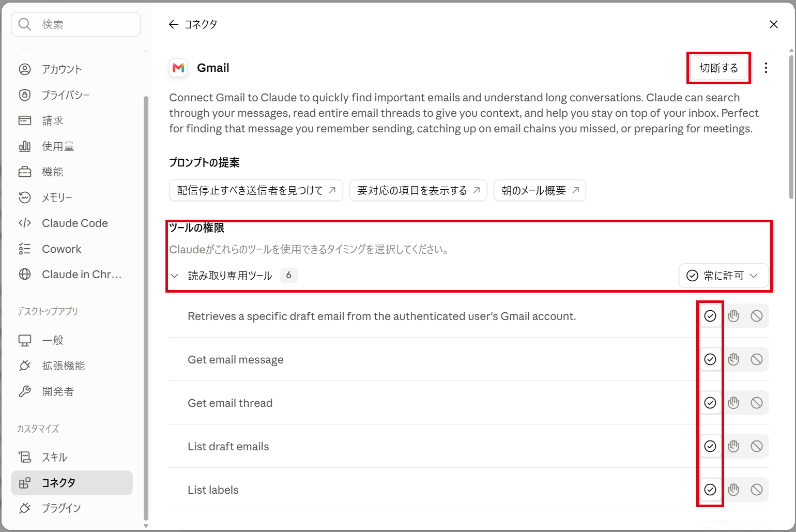Click the 切断する disconnect button

tap(718, 68)
